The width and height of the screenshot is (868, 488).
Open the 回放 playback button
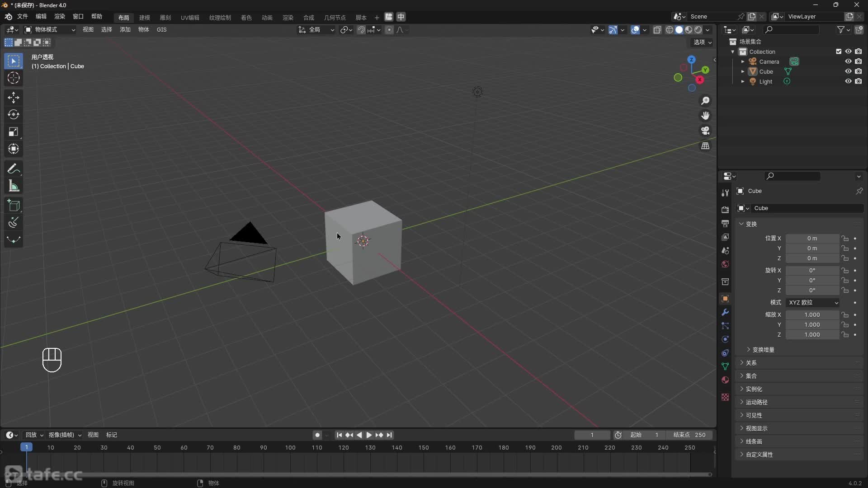(34, 435)
